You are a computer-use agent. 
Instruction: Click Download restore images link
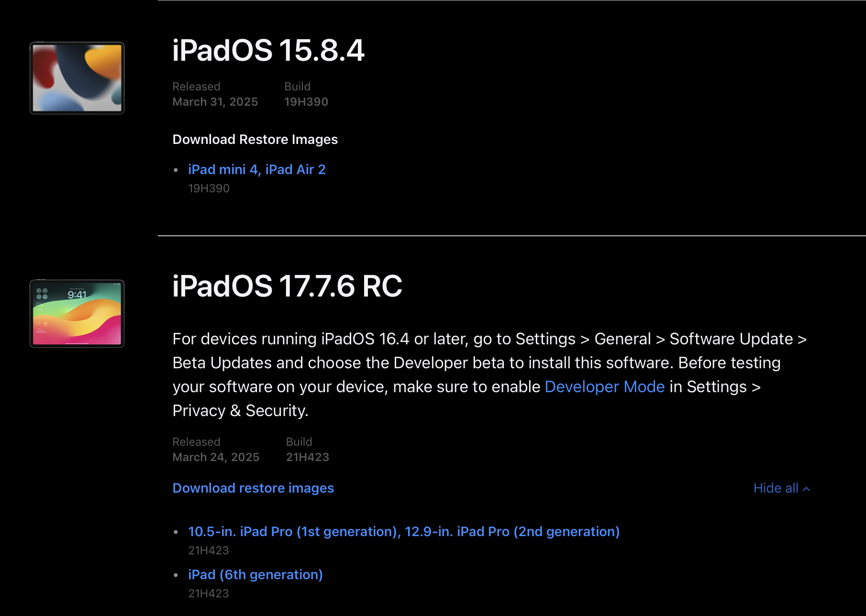253,488
